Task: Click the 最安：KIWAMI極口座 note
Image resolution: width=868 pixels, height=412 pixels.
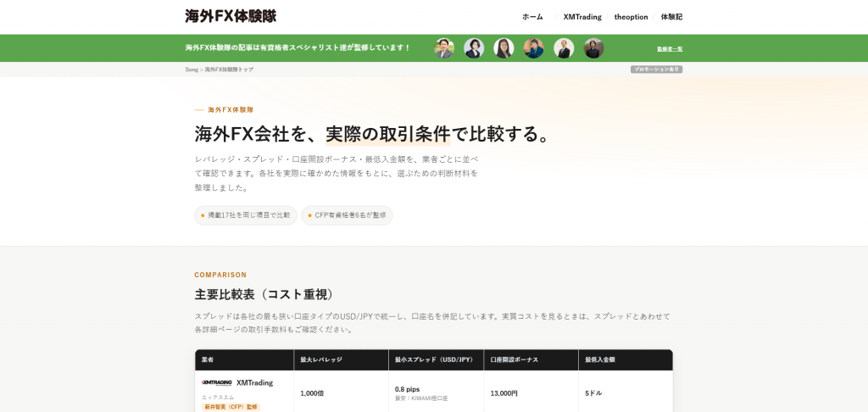Action: click(x=421, y=398)
